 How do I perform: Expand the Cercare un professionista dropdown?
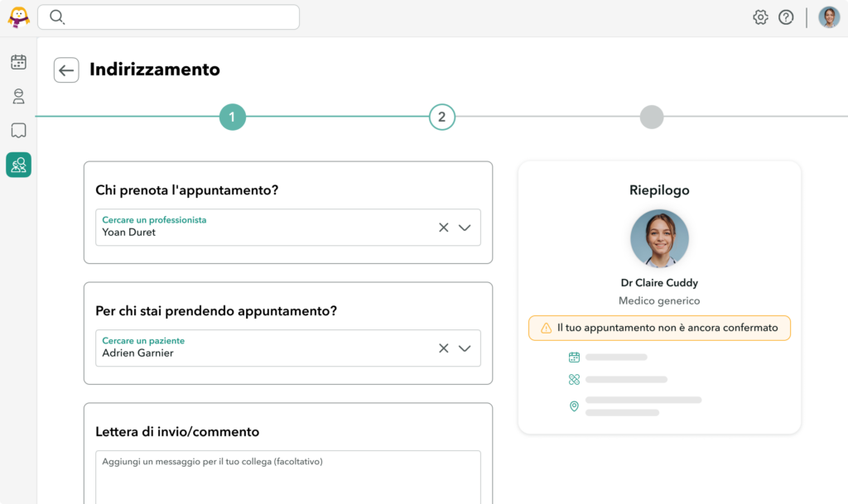465,228
